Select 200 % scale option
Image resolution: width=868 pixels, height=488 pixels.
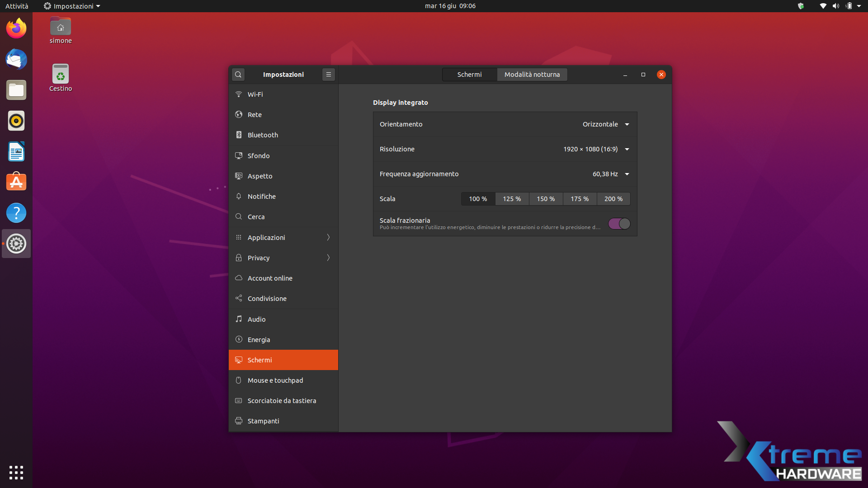(x=613, y=199)
